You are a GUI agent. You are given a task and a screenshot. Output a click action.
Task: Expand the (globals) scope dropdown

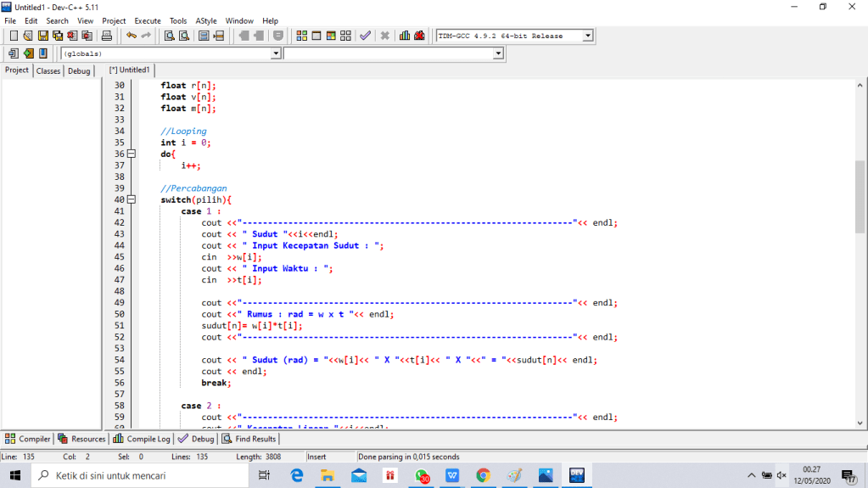(275, 53)
